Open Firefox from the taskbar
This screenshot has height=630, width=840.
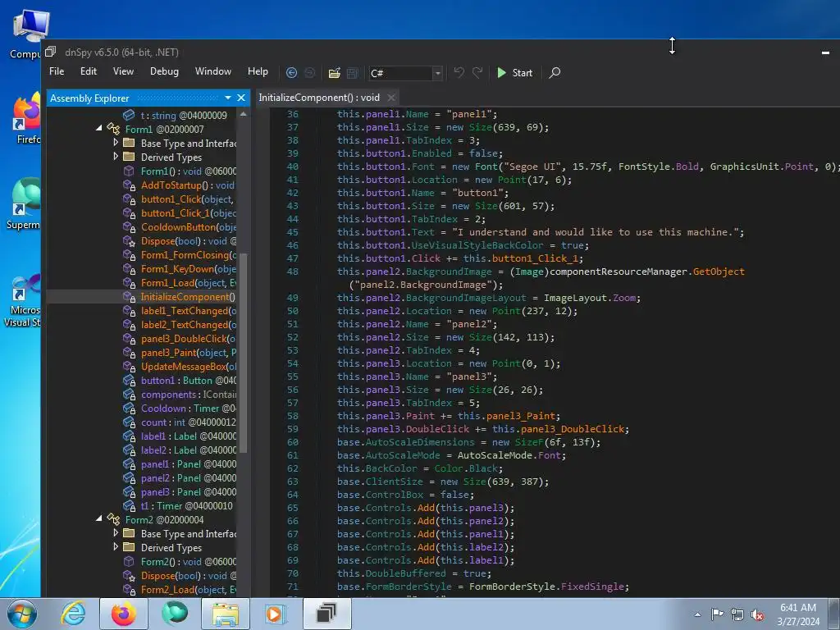[124, 614]
